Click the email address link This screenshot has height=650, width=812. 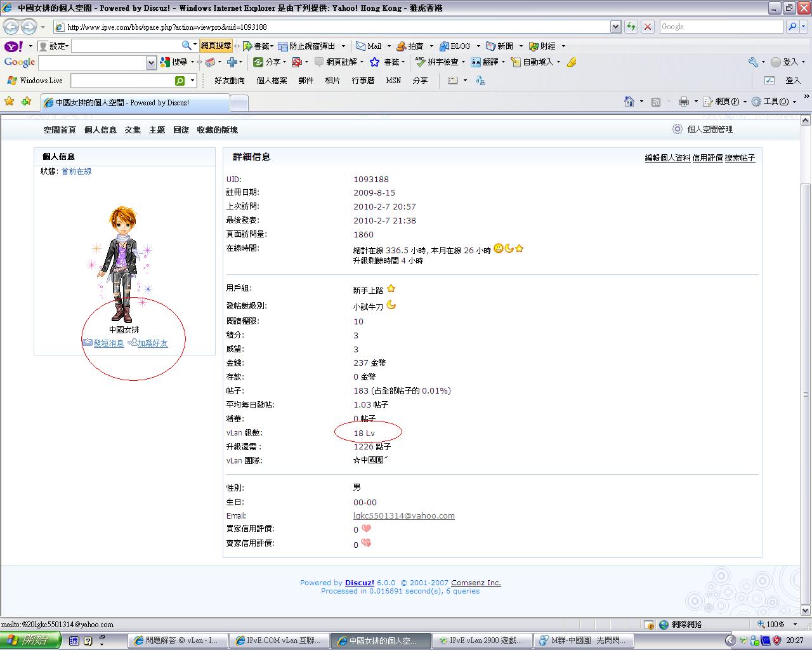point(403,515)
